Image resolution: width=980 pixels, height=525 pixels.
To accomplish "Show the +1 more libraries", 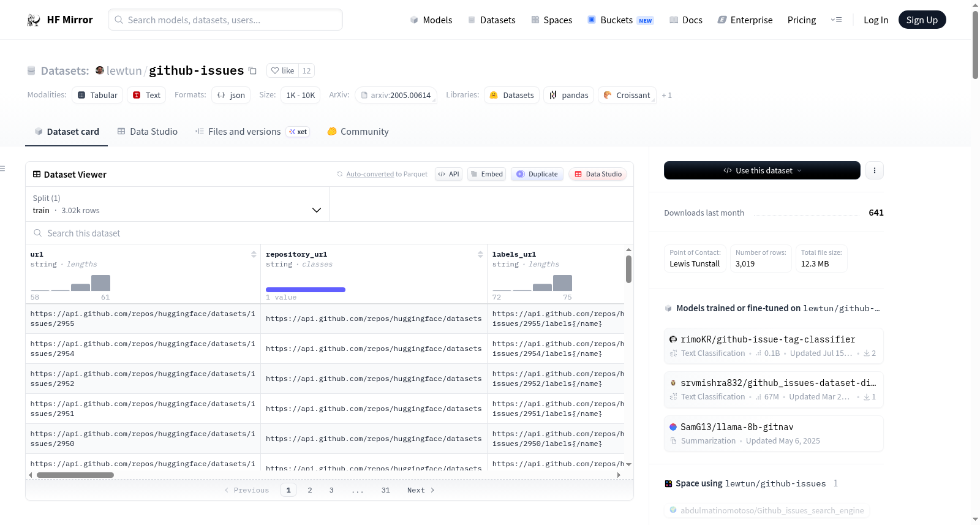I will pos(667,95).
